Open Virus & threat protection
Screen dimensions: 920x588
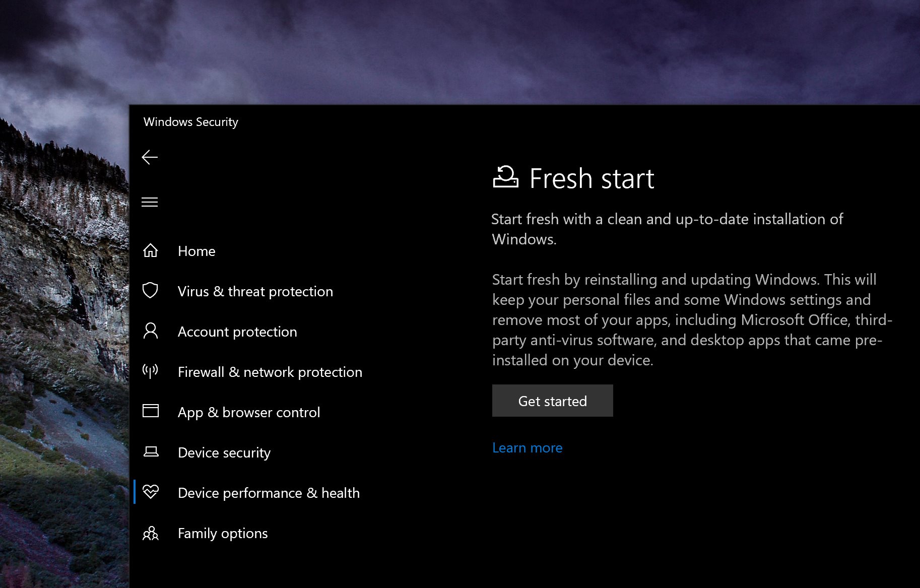tap(255, 291)
